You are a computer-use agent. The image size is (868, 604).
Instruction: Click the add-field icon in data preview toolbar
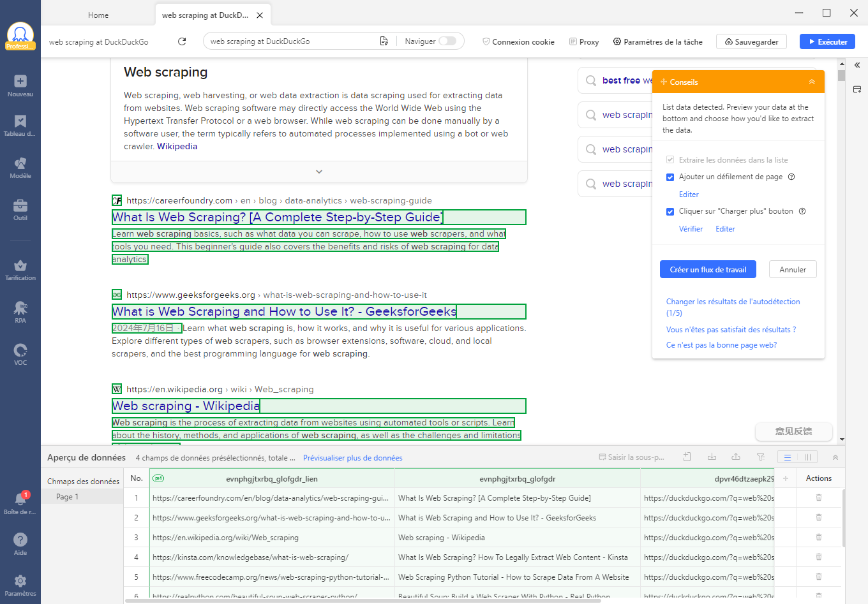point(687,457)
